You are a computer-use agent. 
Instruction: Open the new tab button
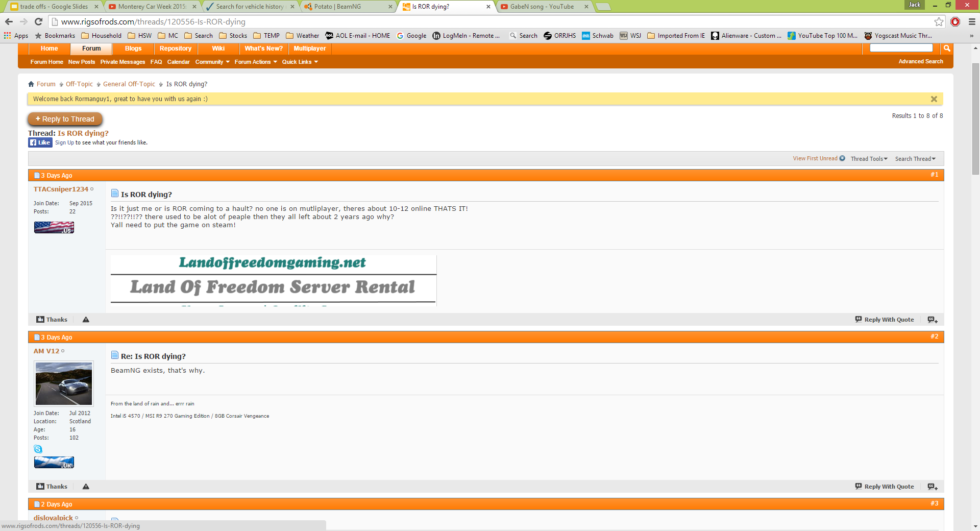pyautogui.click(x=603, y=7)
